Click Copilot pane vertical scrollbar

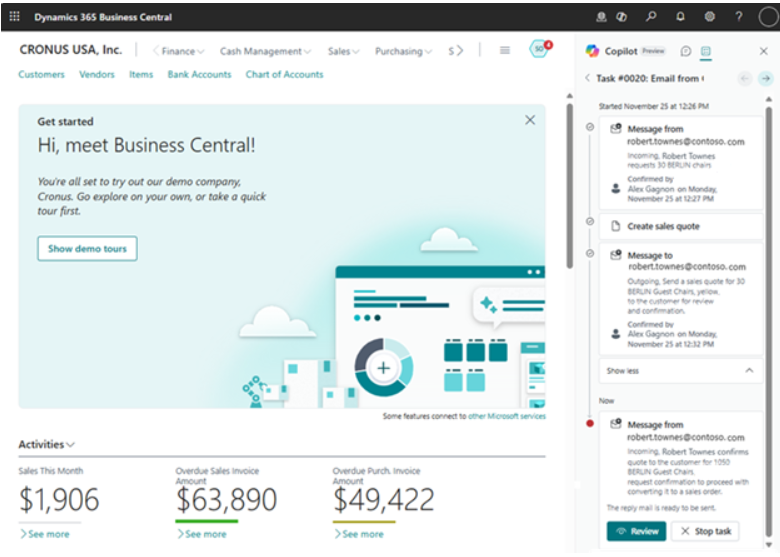coord(769,321)
